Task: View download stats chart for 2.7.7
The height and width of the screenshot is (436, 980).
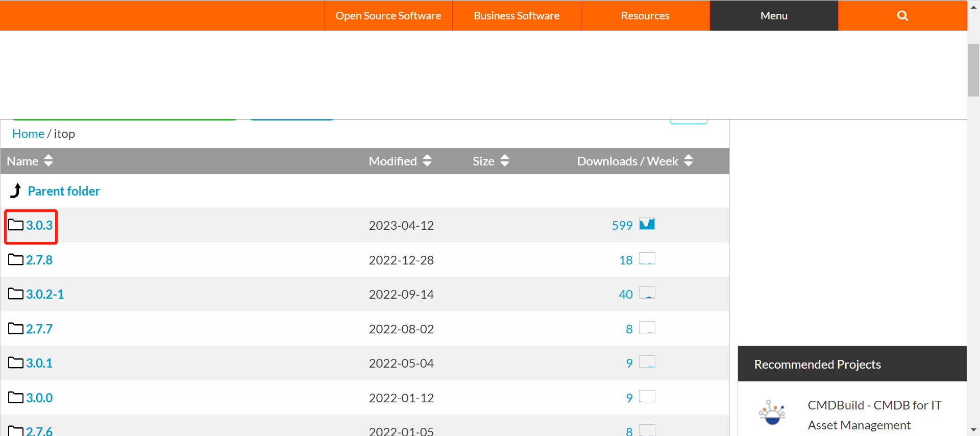Action: point(647,328)
